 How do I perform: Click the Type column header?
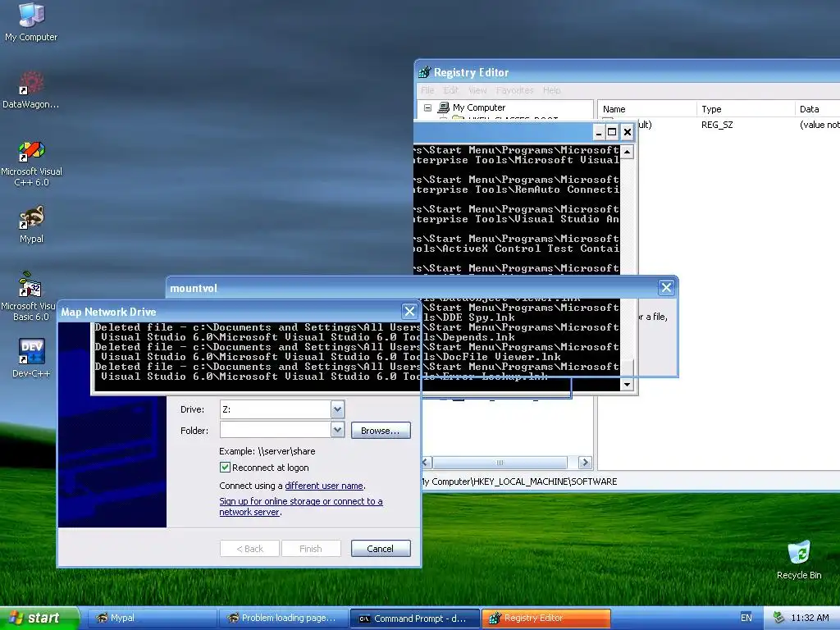(746, 109)
